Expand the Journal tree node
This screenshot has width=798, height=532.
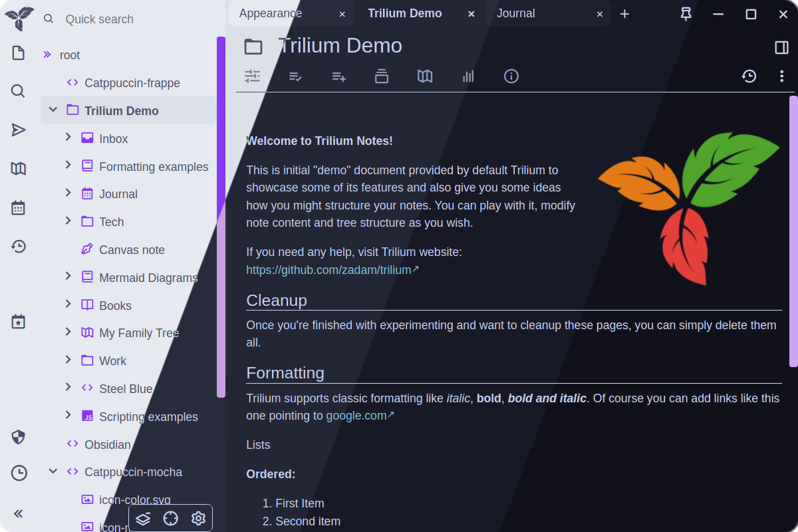coord(68,193)
